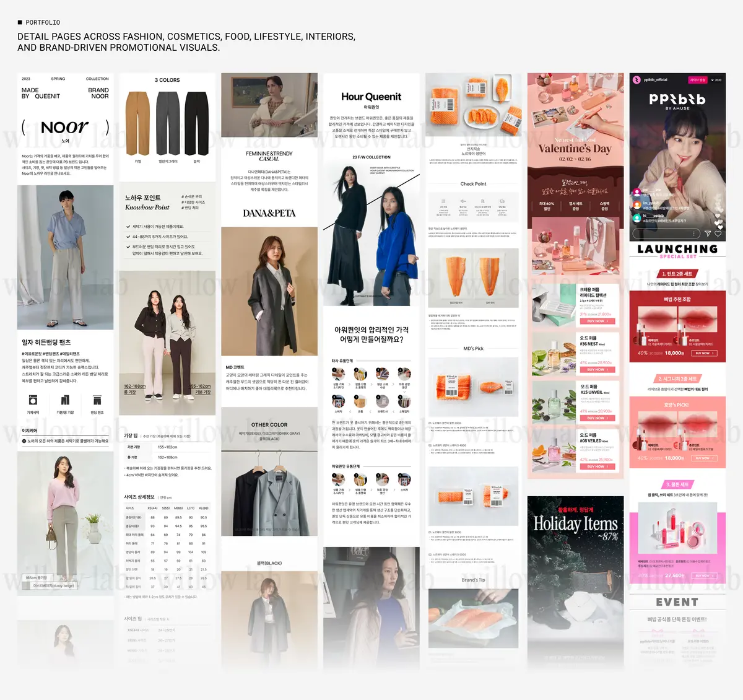Click the 쇼핑백 증정 benefit label
This screenshot has height=700, width=743.
coord(605,206)
